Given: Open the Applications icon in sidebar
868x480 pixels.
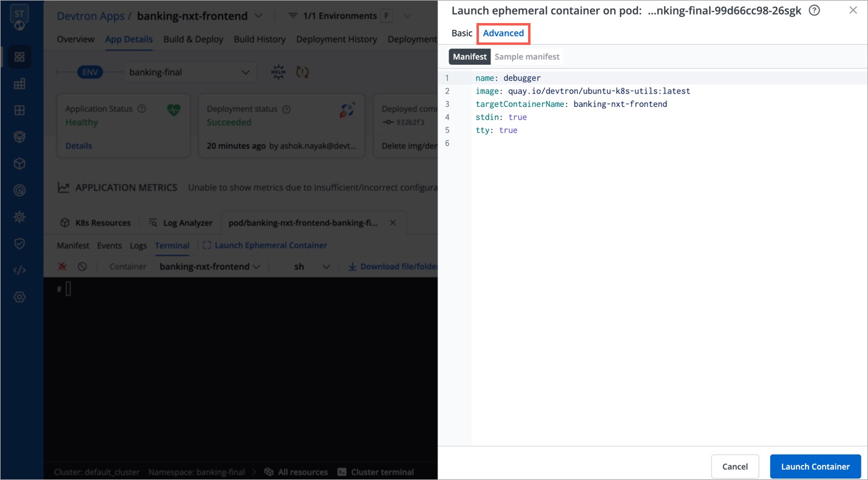Looking at the screenshot, I should [19, 57].
